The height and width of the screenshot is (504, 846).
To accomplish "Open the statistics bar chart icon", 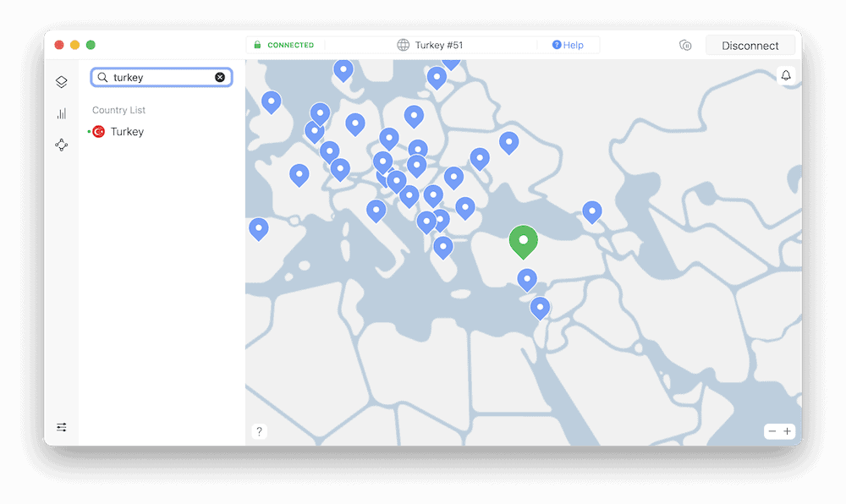I will tap(61, 113).
